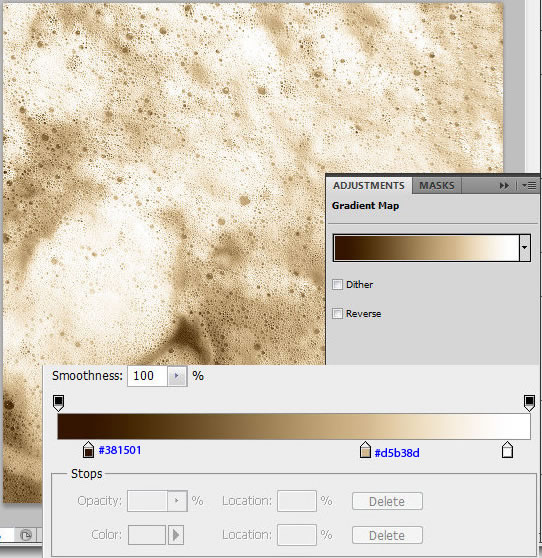Viewport: 542px width, 558px height.
Task: Select the right black opacity stop
Action: pyautogui.click(x=530, y=403)
